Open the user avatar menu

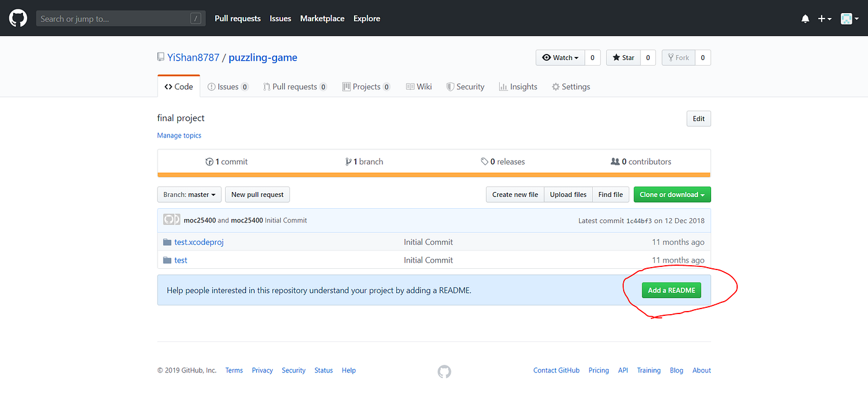849,19
